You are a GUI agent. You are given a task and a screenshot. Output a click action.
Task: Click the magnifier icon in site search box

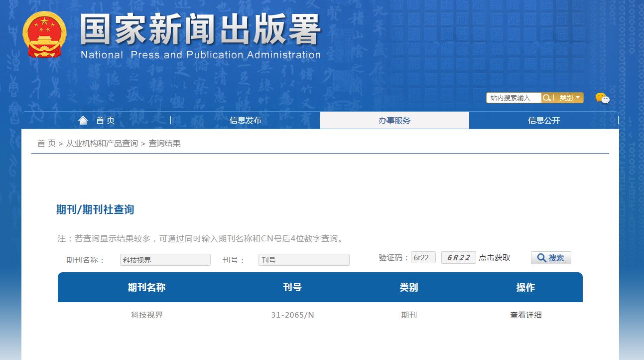(547, 97)
